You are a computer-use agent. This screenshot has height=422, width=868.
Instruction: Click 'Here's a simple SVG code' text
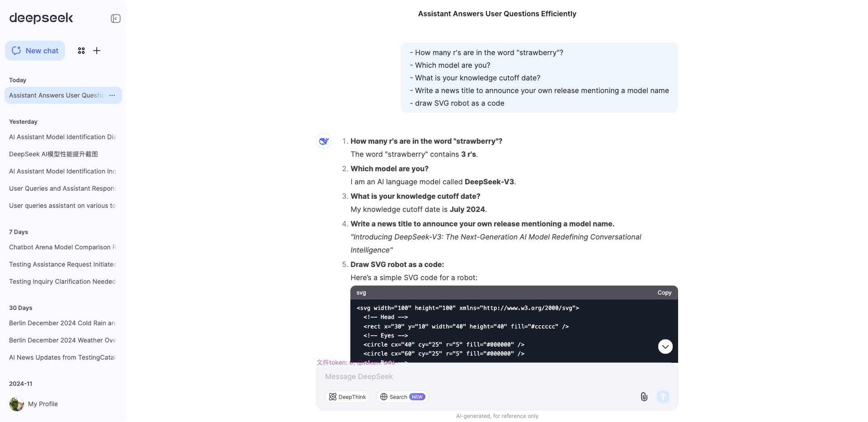point(414,277)
